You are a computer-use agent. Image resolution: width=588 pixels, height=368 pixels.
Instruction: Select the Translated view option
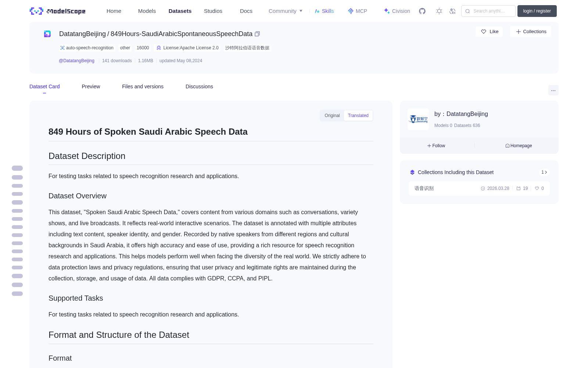pos(358,116)
